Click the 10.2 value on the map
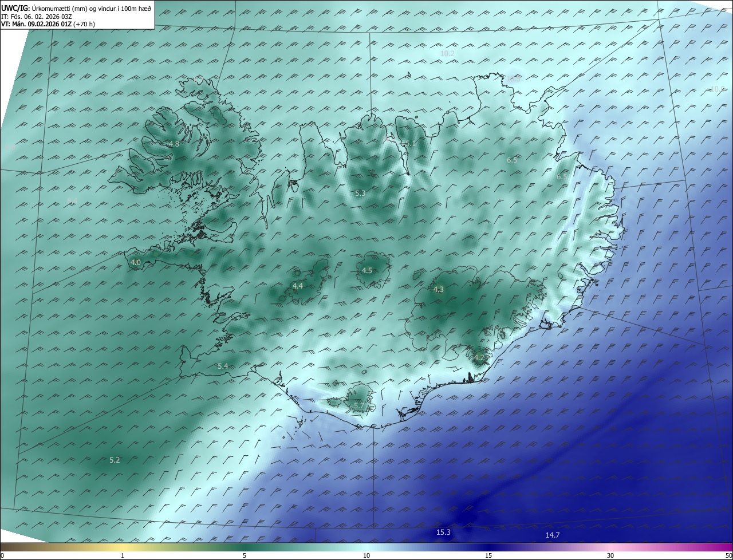This screenshot has width=733, height=560. click(447, 54)
